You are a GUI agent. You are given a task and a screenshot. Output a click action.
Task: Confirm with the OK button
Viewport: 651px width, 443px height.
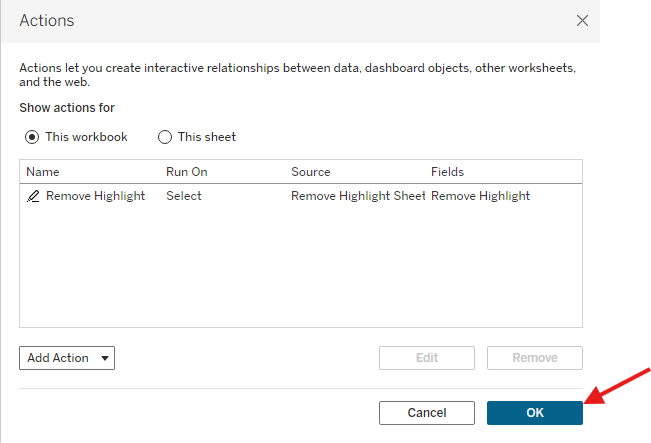(x=534, y=412)
